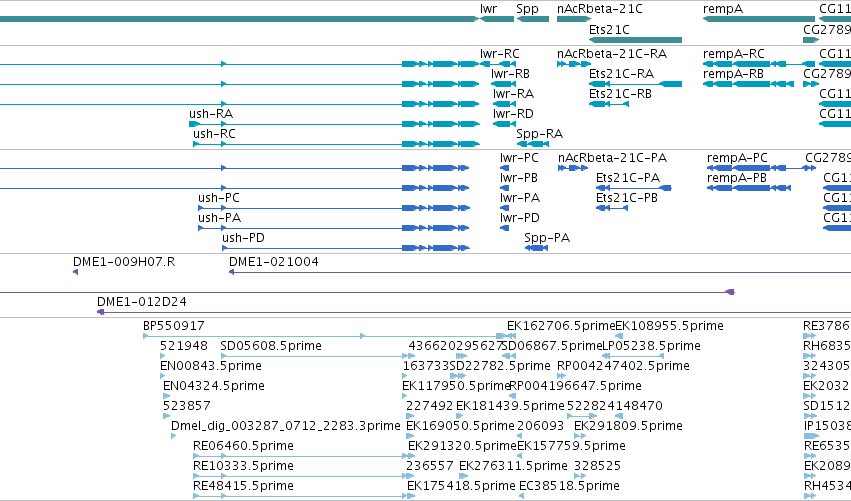Select protein lwr-PB
Screen dimensions: 851x501
click(519, 178)
